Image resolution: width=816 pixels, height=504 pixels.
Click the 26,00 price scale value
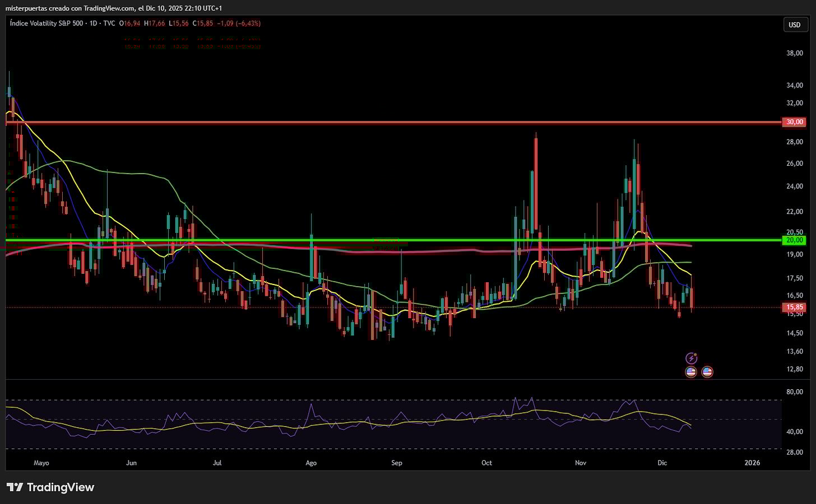795,164
